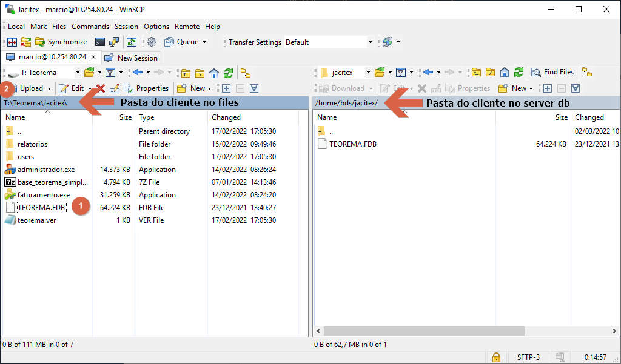Click the Queue button
621x364 pixels.
tap(182, 42)
